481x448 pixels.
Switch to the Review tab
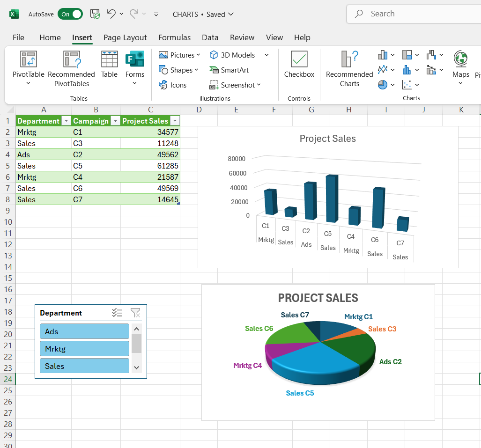[x=242, y=37]
